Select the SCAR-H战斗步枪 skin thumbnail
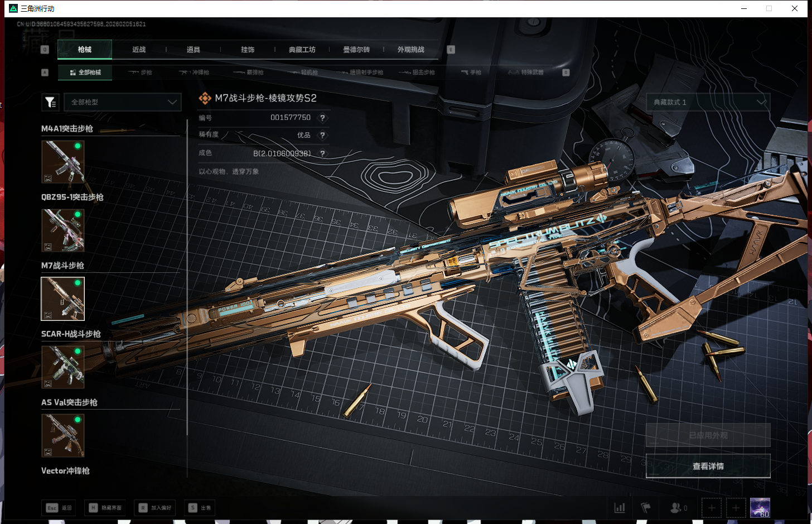Image resolution: width=812 pixels, height=524 pixels. click(x=63, y=367)
